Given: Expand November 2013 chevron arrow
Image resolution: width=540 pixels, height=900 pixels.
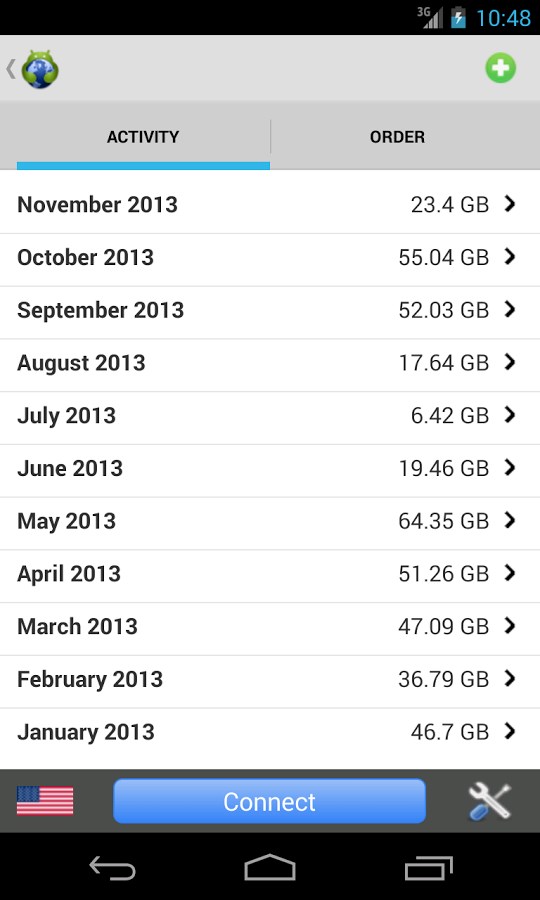Looking at the screenshot, I should tap(510, 204).
